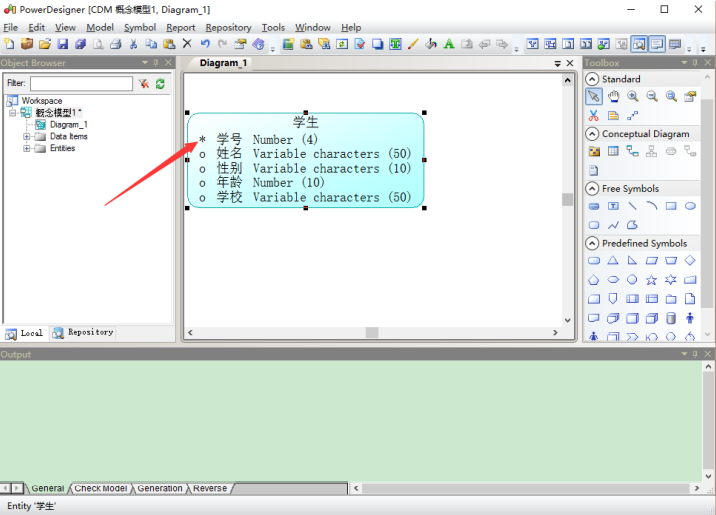This screenshot has width=716, height=515.
Task: Open the Repository menu
Action: pyautogui.click(x=228, y=28)
